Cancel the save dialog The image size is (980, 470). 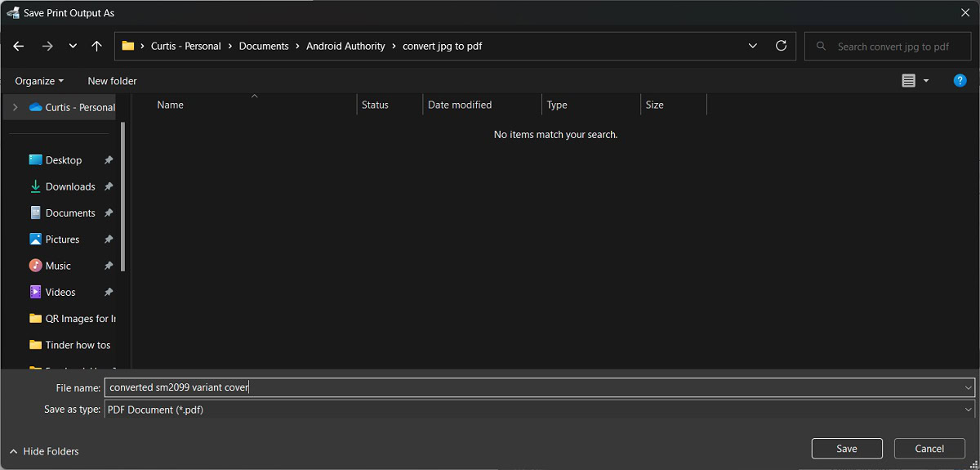point(929,449)
